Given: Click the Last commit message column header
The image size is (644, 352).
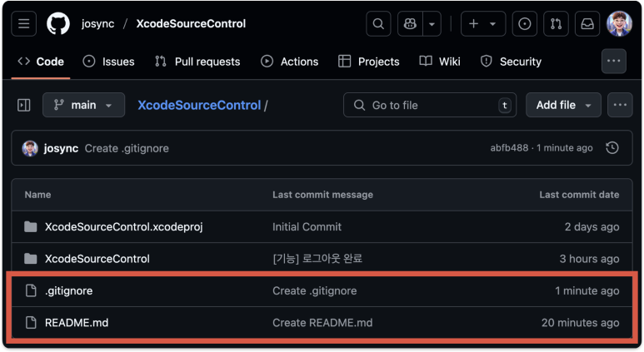Looking at the screenshot, I should point(322,195).
